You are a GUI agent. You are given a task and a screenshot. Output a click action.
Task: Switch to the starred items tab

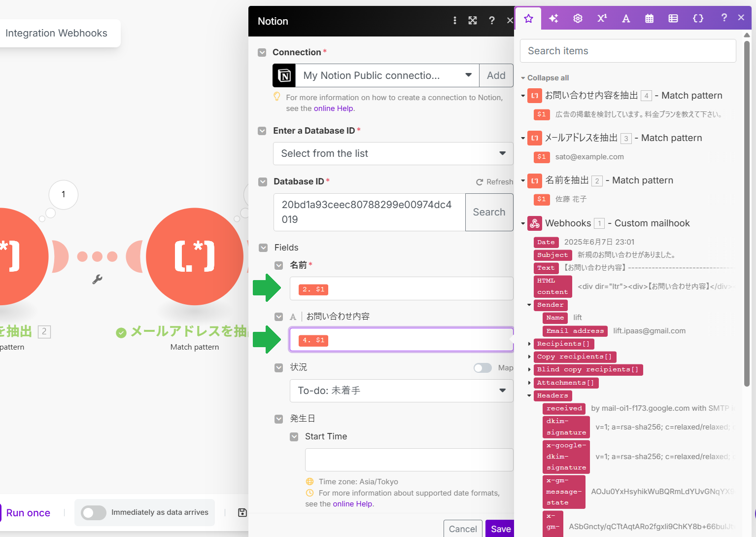pyautogui.click(x=528, y=19)
